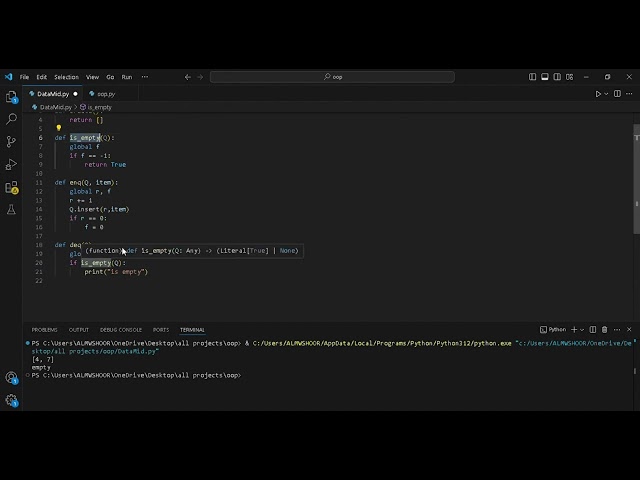Switch to the PROBLEMS panel tab
This screenshot has width=640, height=480.
[x=44, y=329]
